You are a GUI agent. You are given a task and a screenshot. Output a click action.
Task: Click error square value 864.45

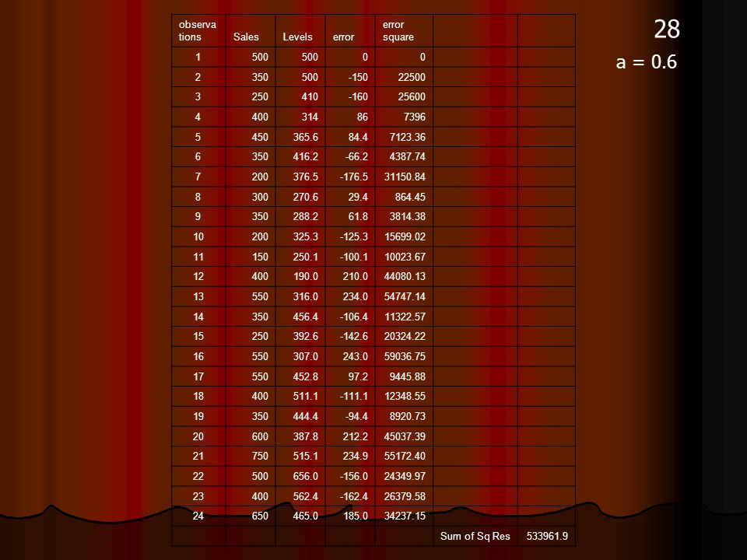(x=410, y=197)
